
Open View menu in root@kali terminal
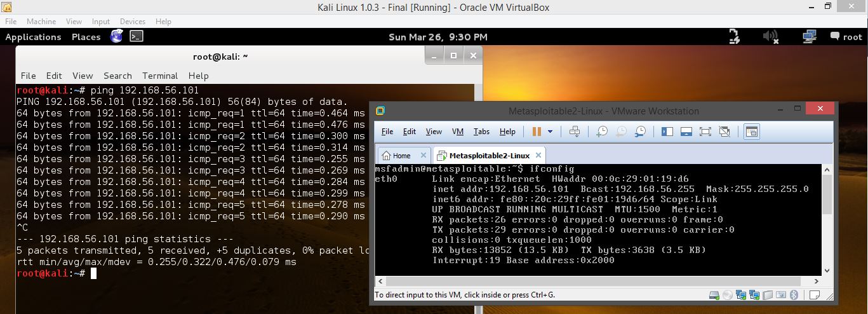pyautogui.click(x=83, y=76)
